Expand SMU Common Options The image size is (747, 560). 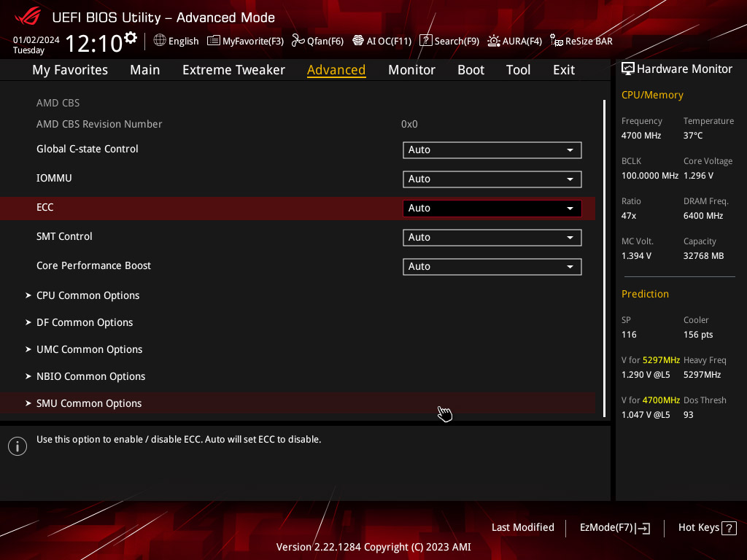click(298, 403)
